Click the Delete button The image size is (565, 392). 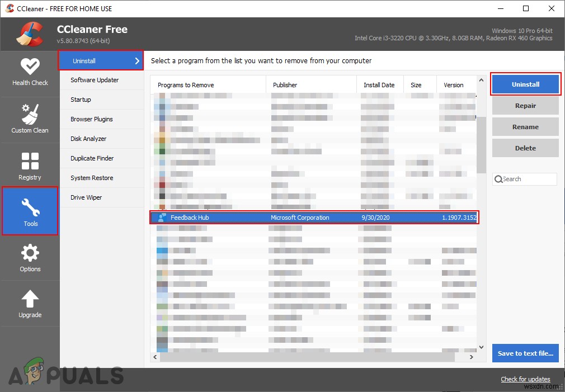(525, 148)
